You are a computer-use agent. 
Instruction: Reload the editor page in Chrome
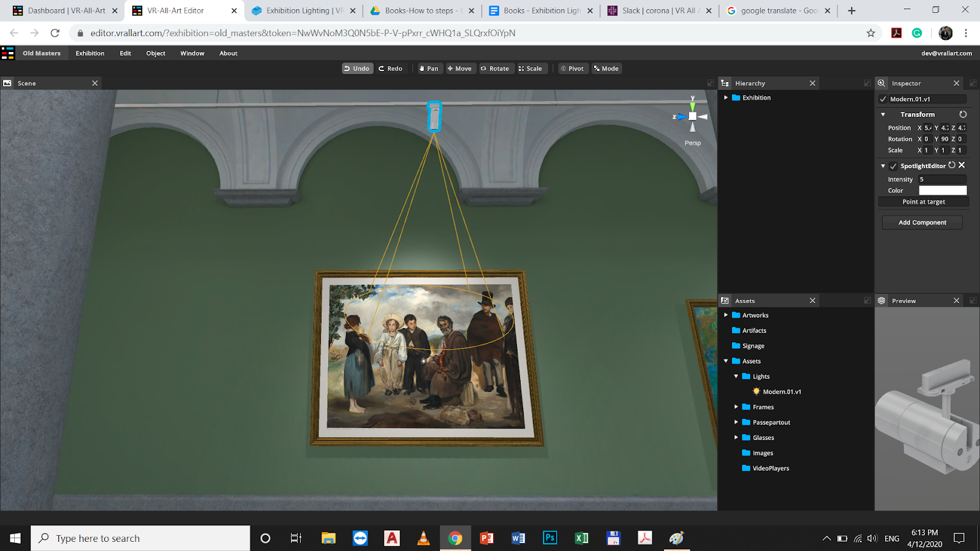point(55,33)
